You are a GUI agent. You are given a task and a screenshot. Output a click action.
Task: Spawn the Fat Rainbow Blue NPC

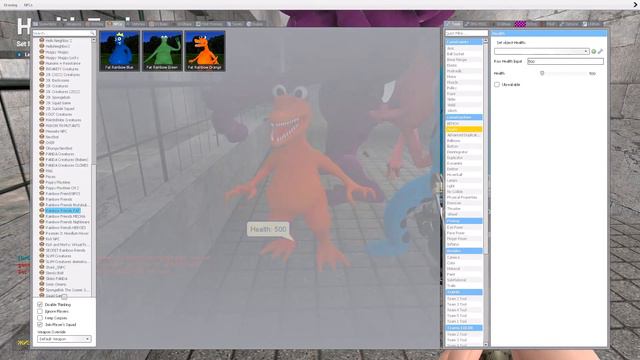(x=120, y=51)
